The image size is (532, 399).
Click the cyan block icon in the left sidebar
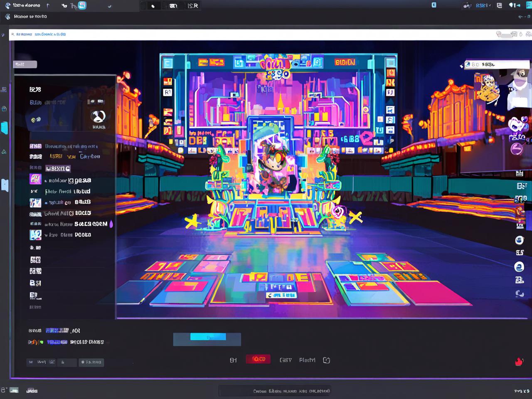tap(4, 128)
